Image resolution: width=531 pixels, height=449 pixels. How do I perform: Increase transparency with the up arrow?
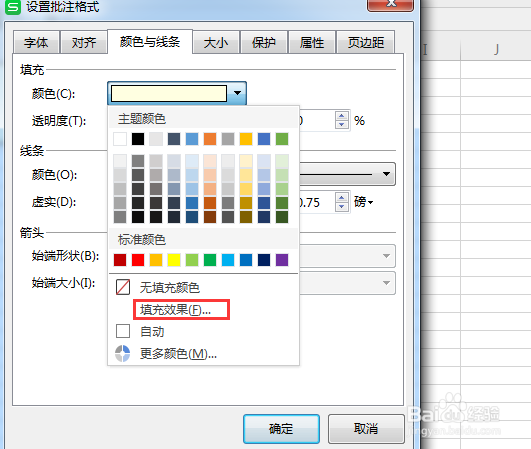tap(342, 116)
